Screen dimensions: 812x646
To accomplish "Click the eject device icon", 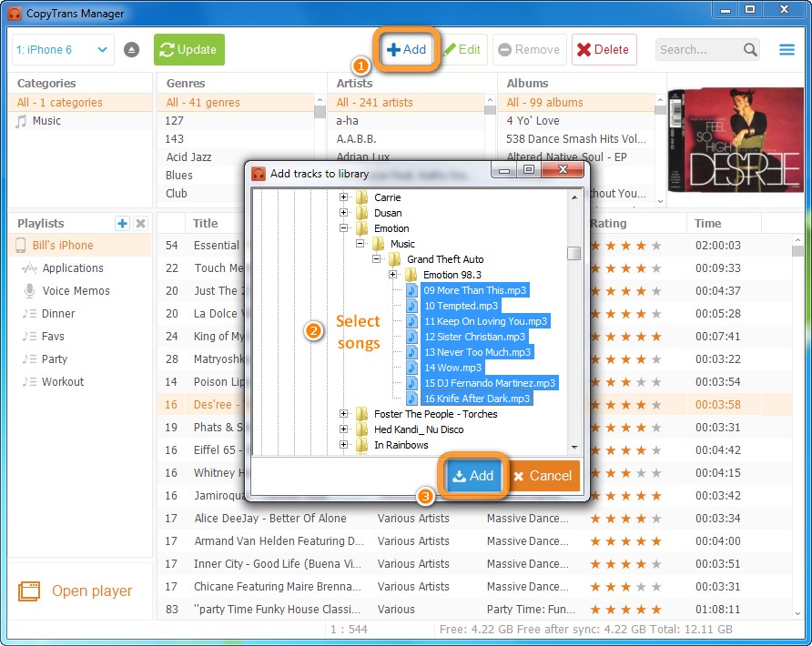I will pos(131,50).
